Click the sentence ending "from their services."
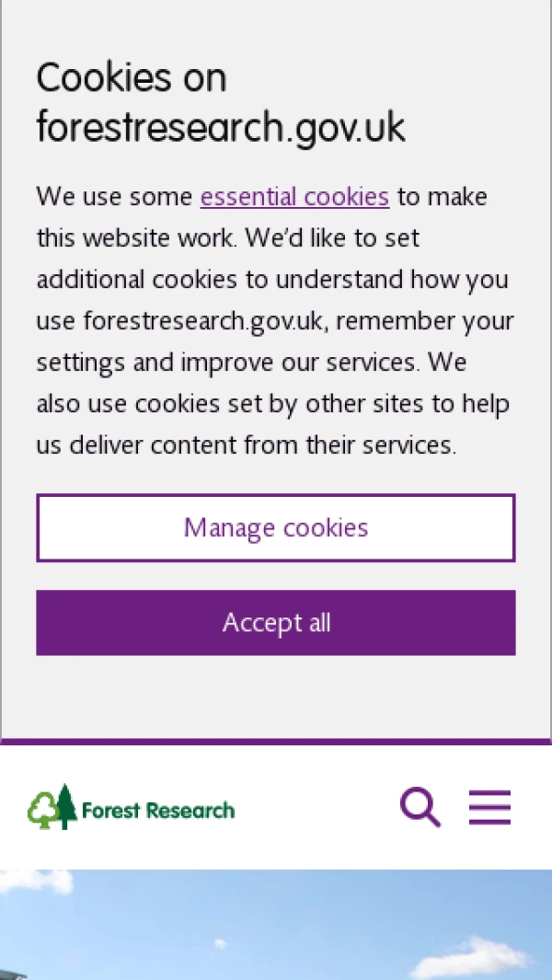The width and height of the screenshot is (552, 980). pos(304,445)
